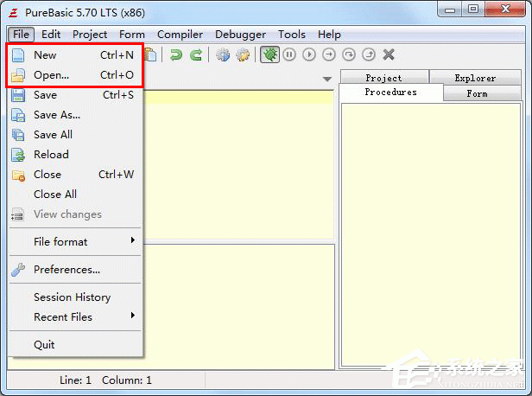Viewport: 532px width, 396px height.
Task: Open the Edit menu
Action: coord(51,35)
